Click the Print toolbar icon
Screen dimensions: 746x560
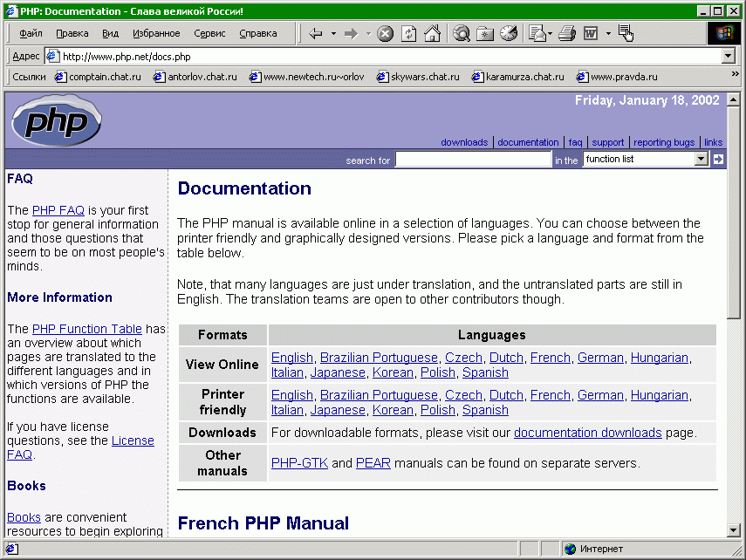567,34
